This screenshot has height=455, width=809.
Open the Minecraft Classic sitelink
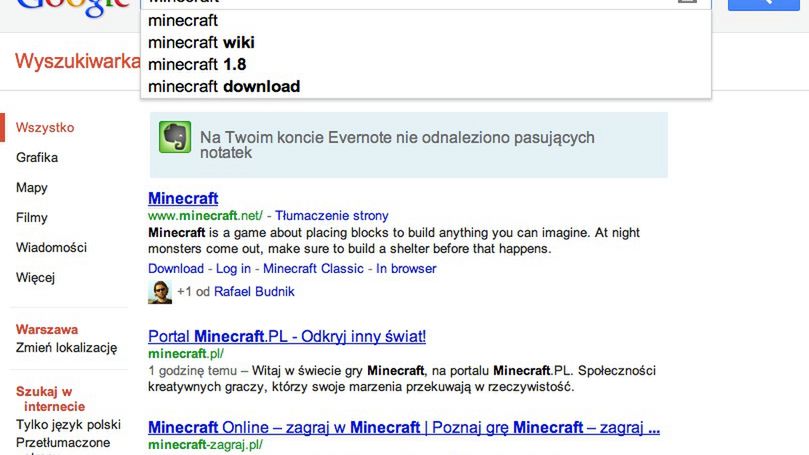click(315, 269)
